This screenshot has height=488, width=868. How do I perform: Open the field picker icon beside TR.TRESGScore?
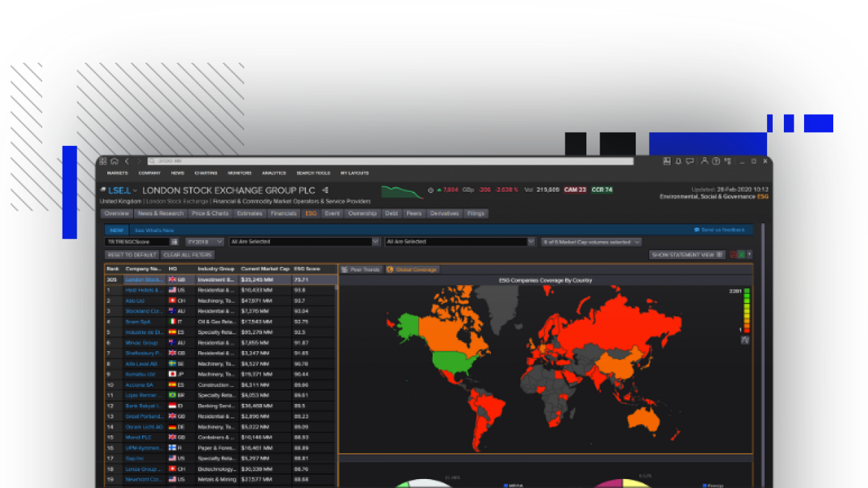coord(175,242)
